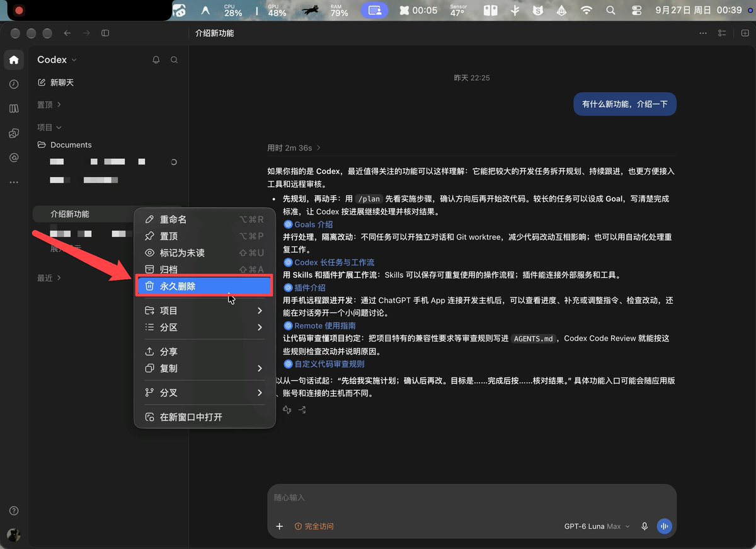Image resolution: width=756 pixels, height=549 pixels.
Task: Collapse the 项目 section
Action: coord(49,127)
